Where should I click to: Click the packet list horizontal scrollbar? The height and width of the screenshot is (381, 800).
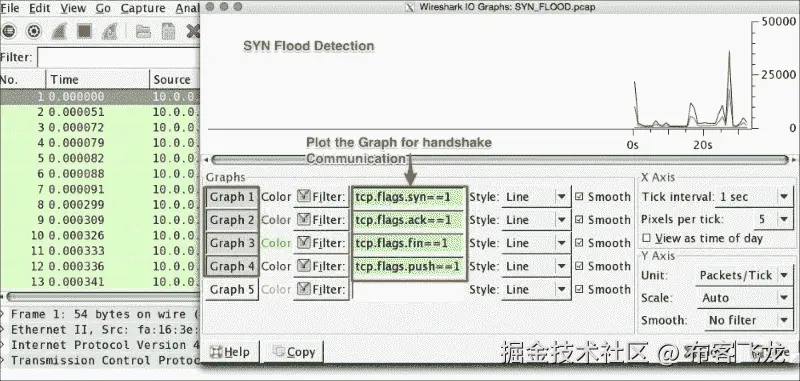tap(102, 297)
